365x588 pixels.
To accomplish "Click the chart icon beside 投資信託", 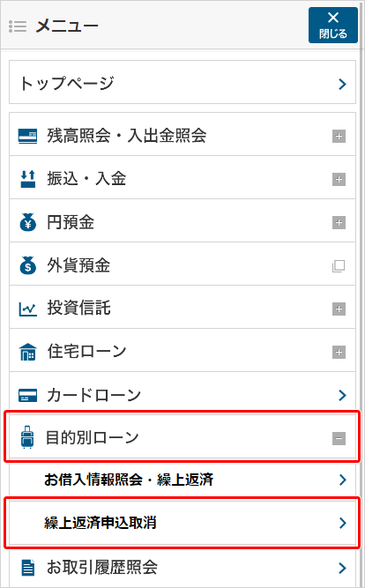I will pyautogui.click(x=27, y=309).
